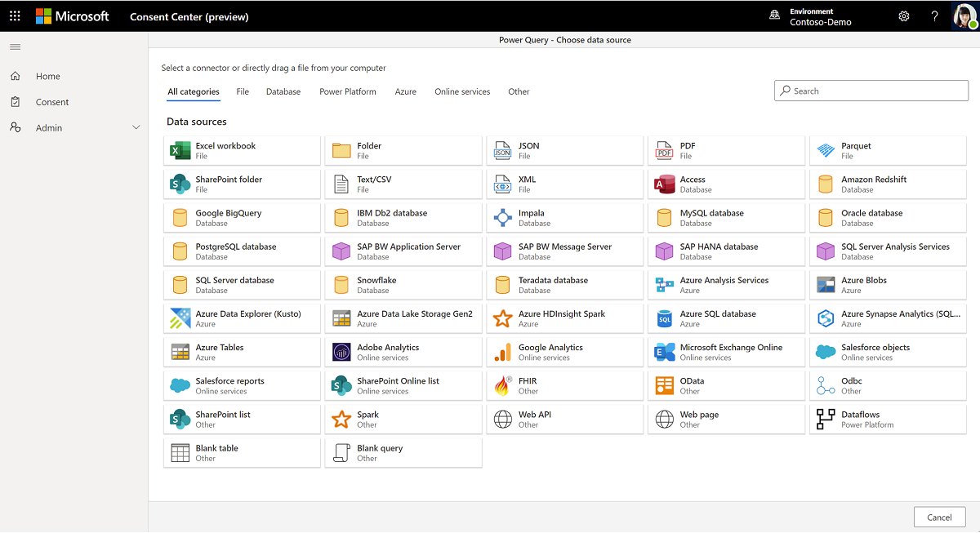Screen dimensions: 980x533
Task: Choose the JSON file icon
Action: coord(503,151)
